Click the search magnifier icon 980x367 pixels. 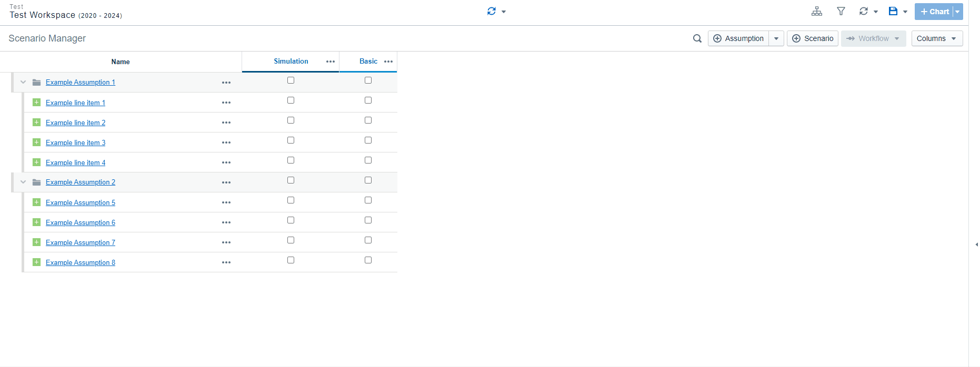click(697, 38)
